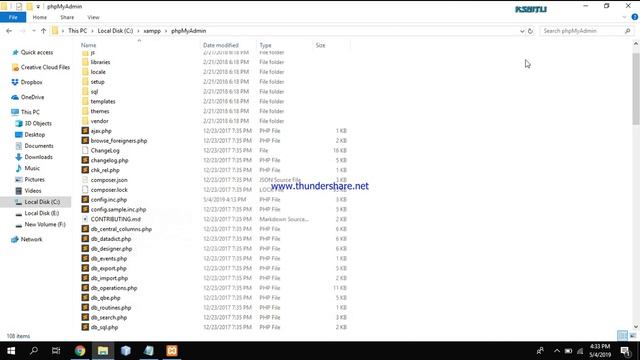Viewport: 640px width, 360px height.
Task: Select config.sample.inc.php file
Action: [118, 209]
